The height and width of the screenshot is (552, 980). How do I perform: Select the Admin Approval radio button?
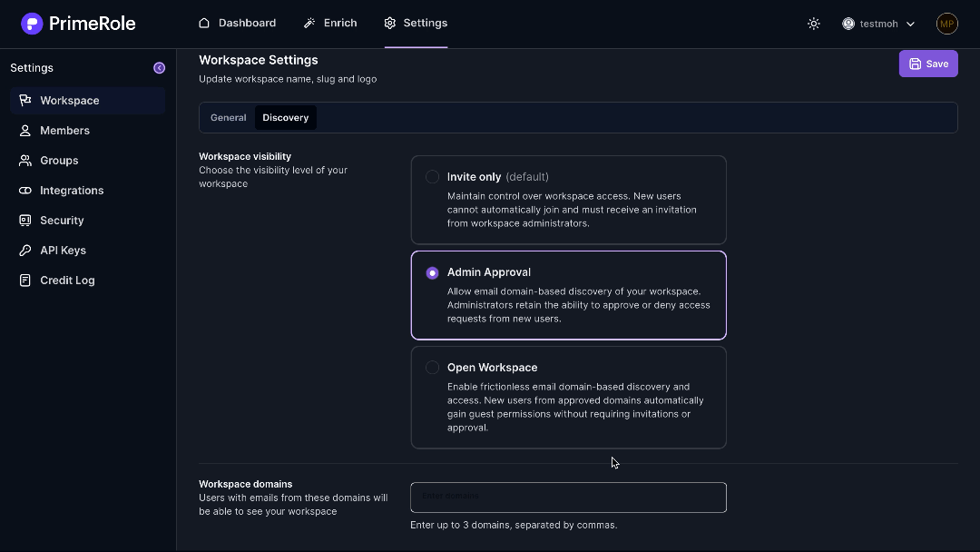[432, 273]
